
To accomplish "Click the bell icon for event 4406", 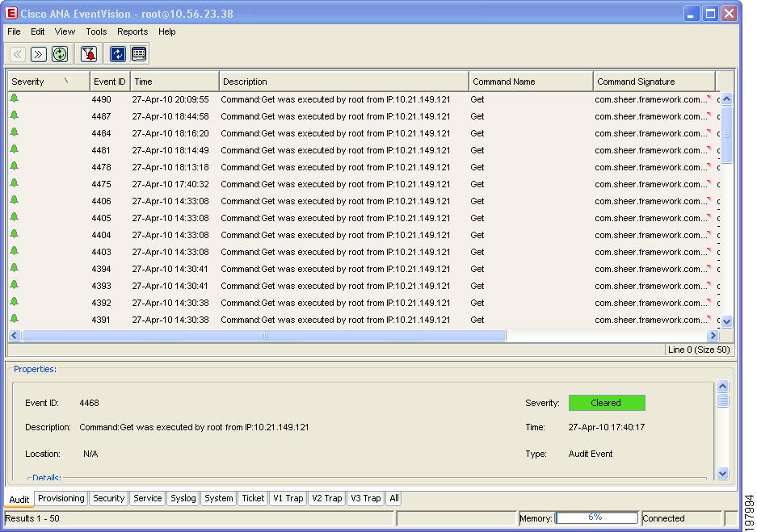I will (x=15, y=199).
